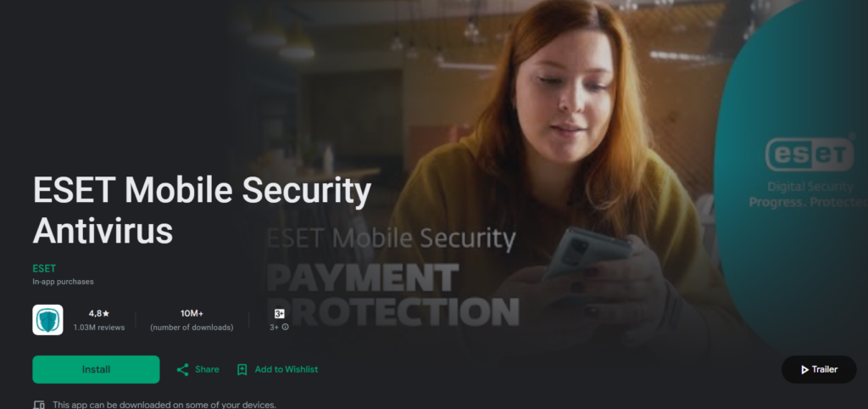Choose the Add to Wishlist text
Viewport: 868px width, 409px height.
click(287, 370)
